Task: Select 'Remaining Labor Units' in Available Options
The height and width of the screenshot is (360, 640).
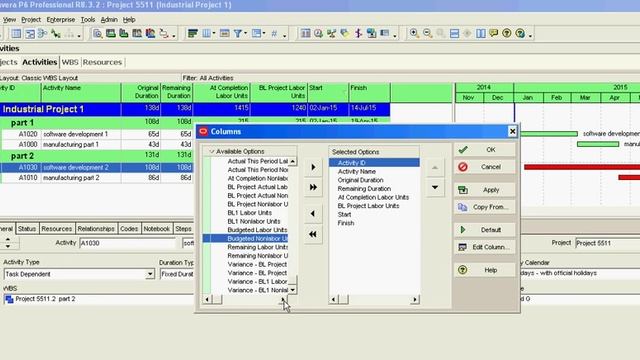Action: [x=258, y=247]
